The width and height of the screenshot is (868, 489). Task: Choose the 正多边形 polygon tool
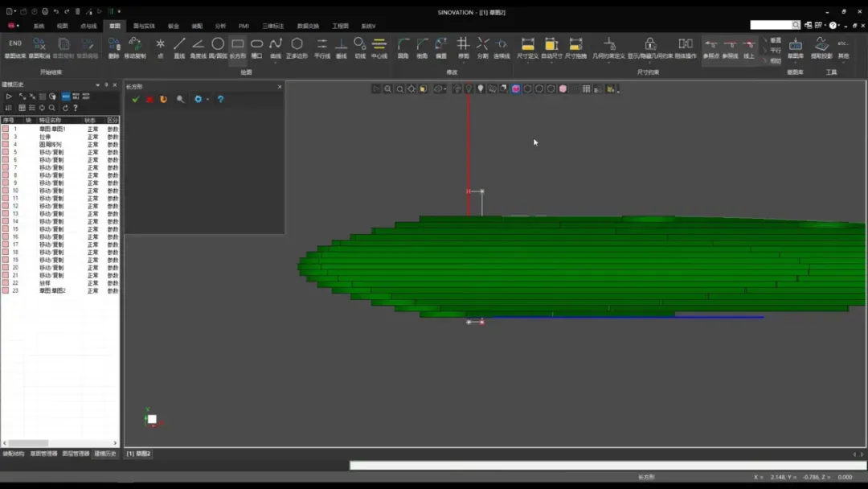pos(297,47)
